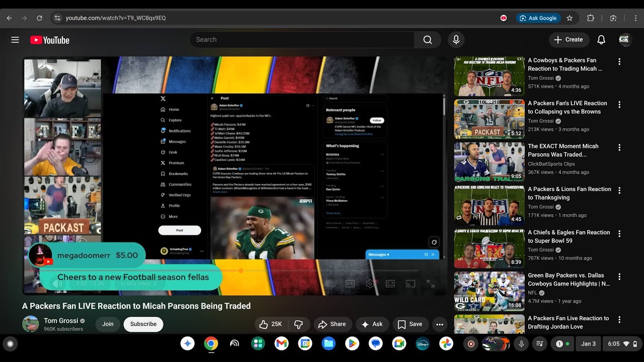Like the video with thumbs up
Viewport: 644px width, 362px height.
point(271,324)
